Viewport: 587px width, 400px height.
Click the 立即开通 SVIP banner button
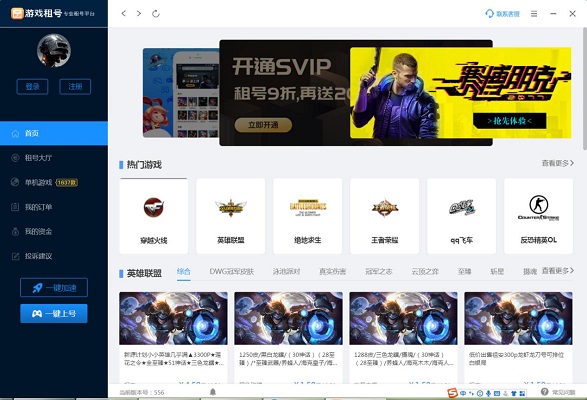point(263,125)
